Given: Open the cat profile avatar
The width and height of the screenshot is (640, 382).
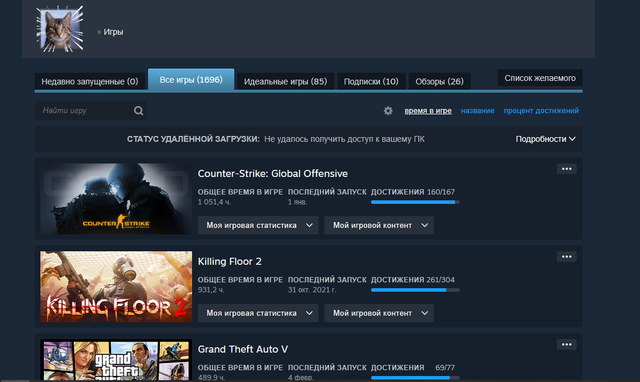Looking at the screenshot, I should point(60,29).
